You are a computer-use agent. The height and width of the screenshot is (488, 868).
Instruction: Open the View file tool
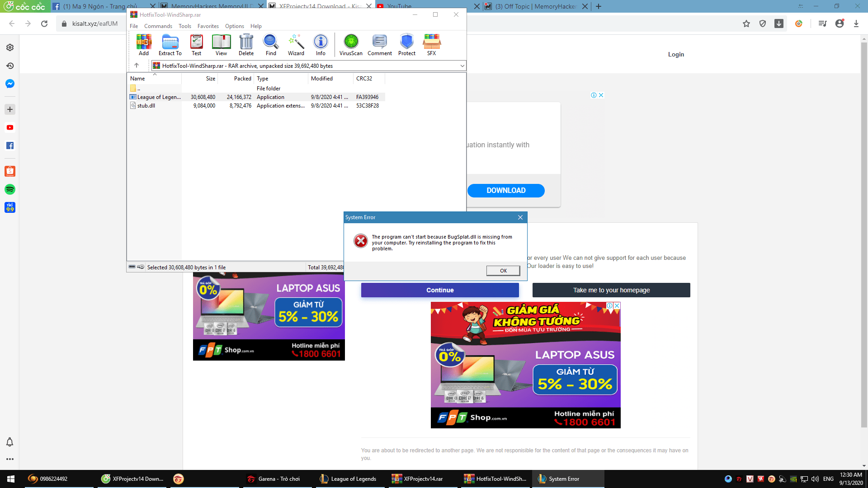(x=221, y=45)
